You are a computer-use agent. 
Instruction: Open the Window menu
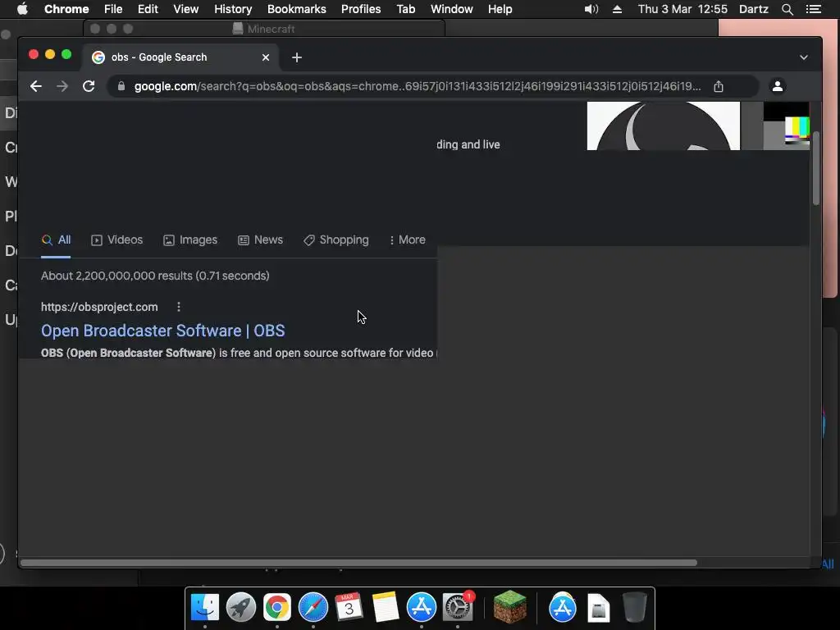coord(452,9)
